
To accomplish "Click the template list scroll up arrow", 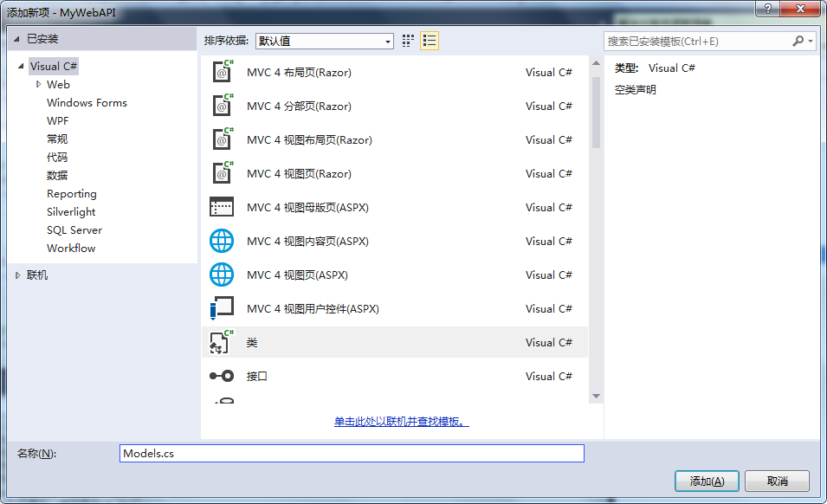I will coord(596,63).
